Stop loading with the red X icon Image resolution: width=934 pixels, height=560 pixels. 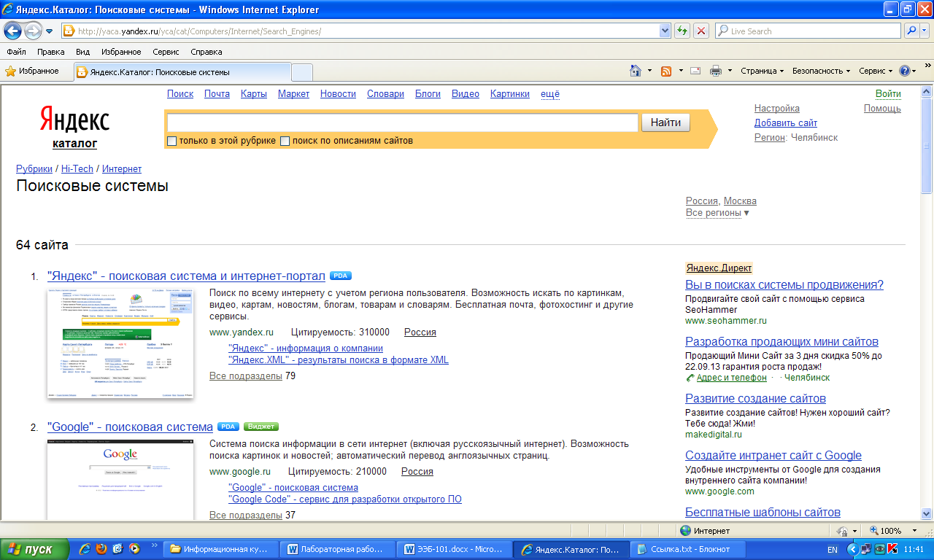pos(700,31)
